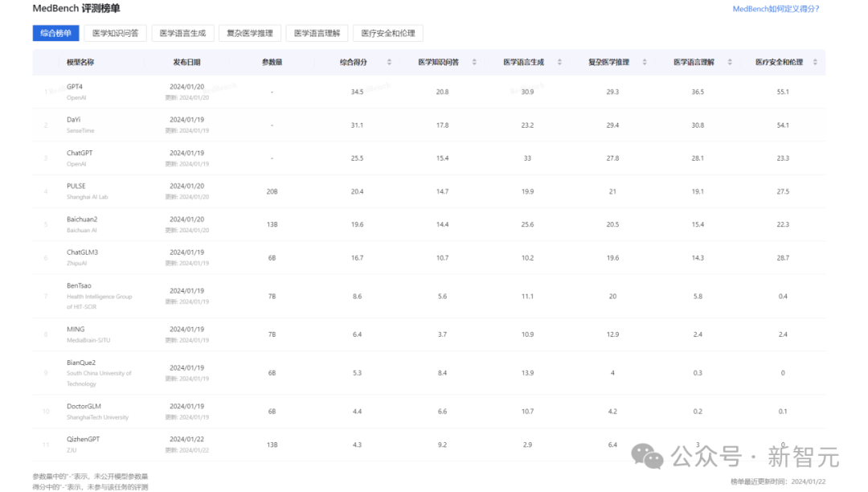Click ShanghaiTech University under DoctorGLM

(98, 417)
